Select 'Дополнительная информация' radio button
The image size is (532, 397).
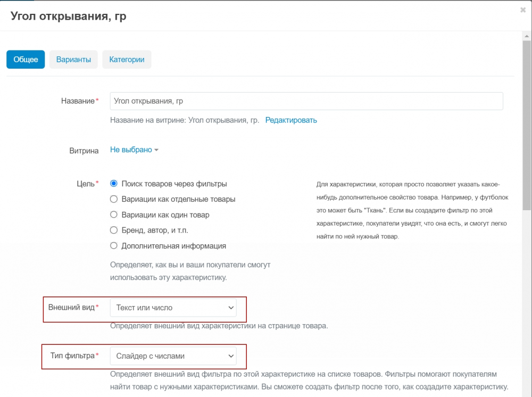(113, 245)
